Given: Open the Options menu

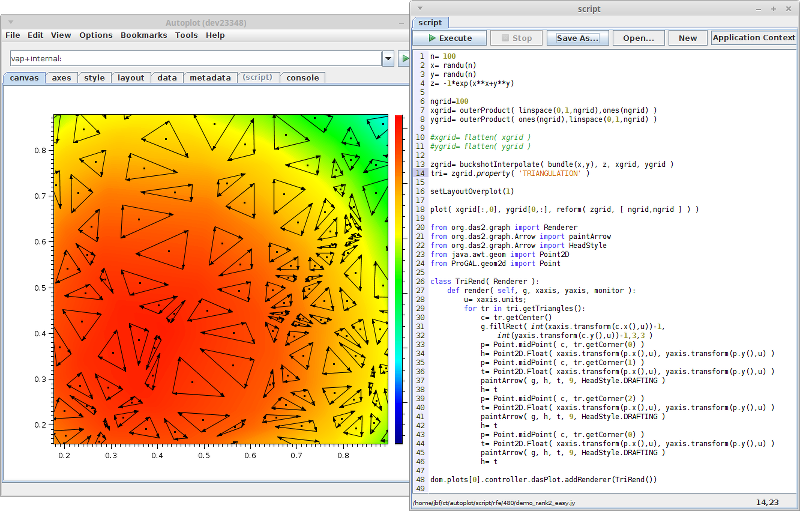Looking at the screenshot, I should coord(96,35).
